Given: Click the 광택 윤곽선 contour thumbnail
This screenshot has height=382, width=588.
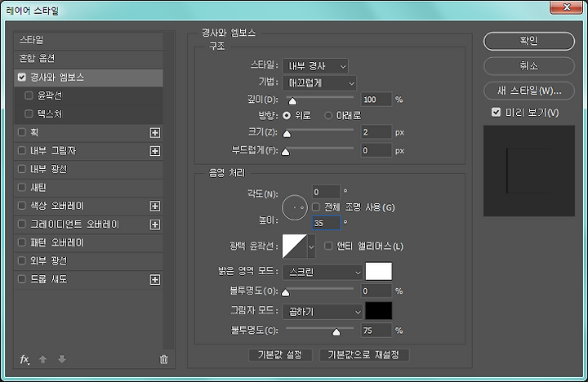Looking at the screenshot, I should point(295,247).
